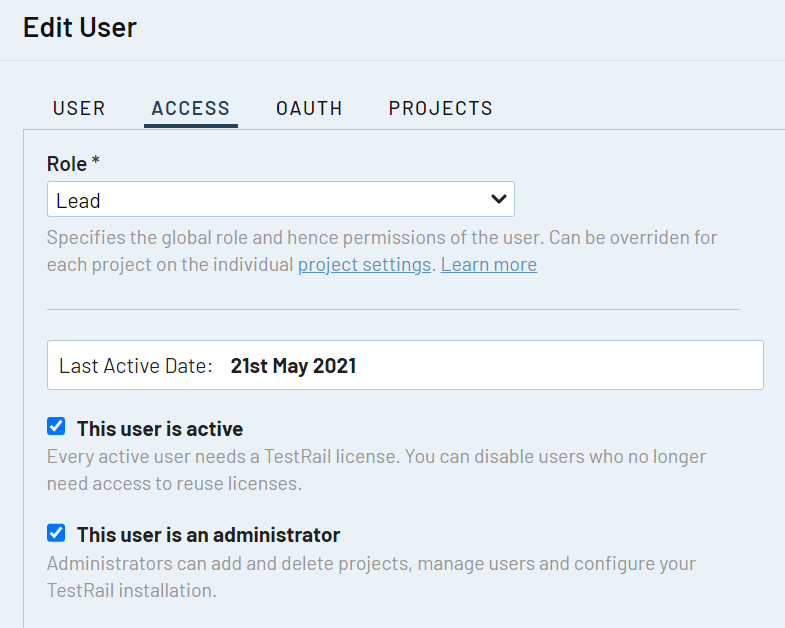The image size is (785, 628).
Task: Click the Administrators permission description text
Action: [371, 577]
